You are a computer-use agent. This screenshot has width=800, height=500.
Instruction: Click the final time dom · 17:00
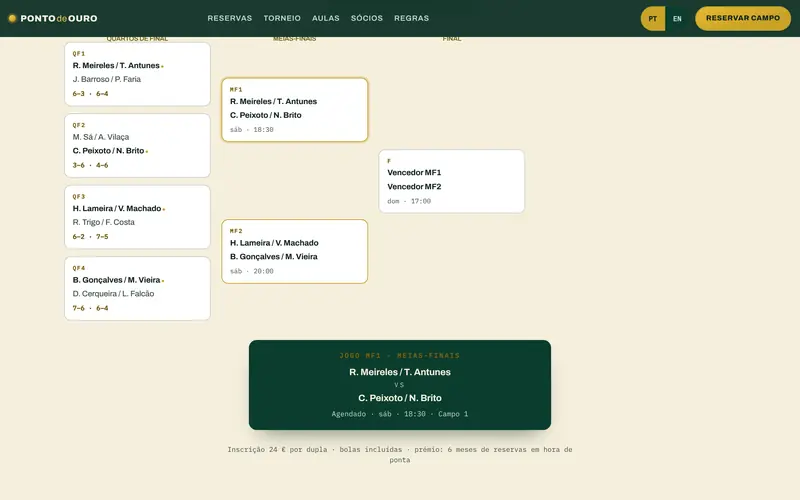point(409,201)
